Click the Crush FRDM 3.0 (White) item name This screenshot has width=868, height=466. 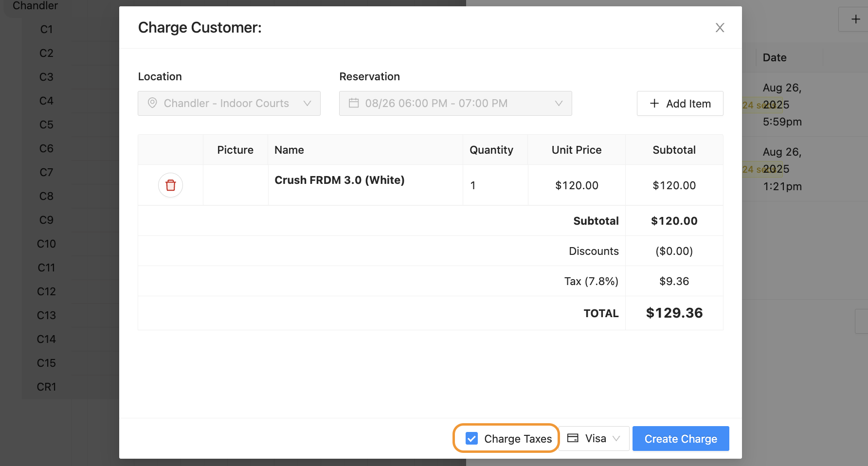(339, 180)
